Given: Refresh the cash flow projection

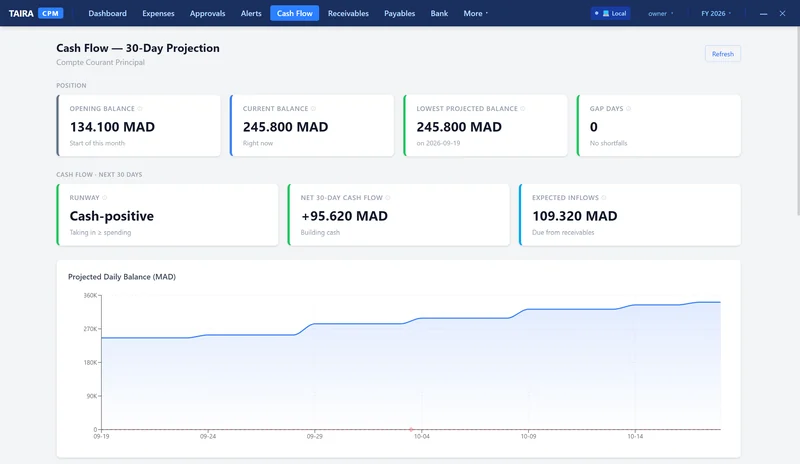Looking at the screenshot, I should click(722, 54).
